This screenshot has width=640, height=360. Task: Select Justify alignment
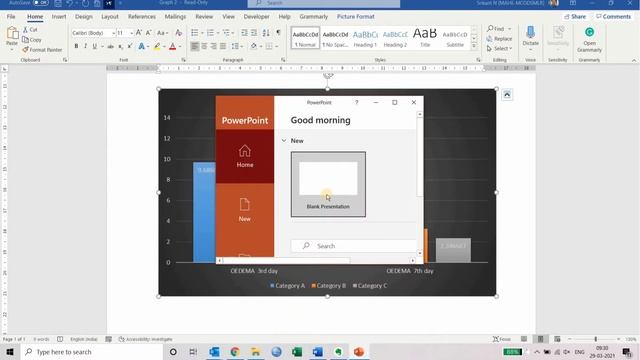223,47
